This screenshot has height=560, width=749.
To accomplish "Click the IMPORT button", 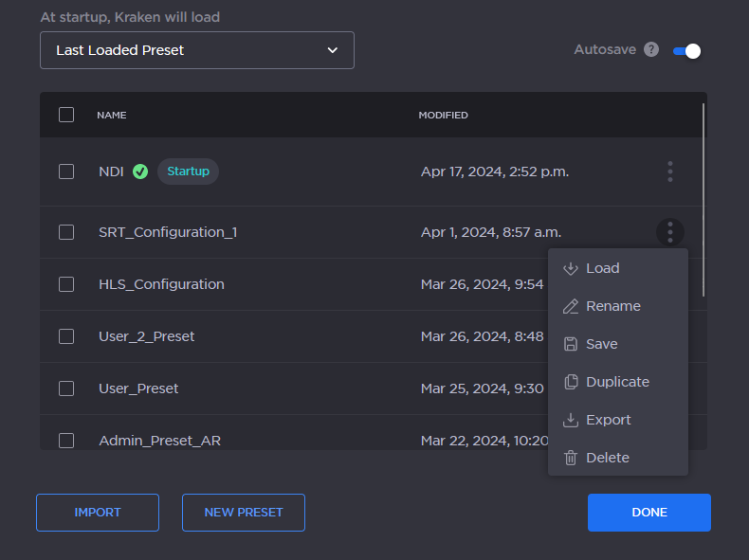I will (98, 513).
